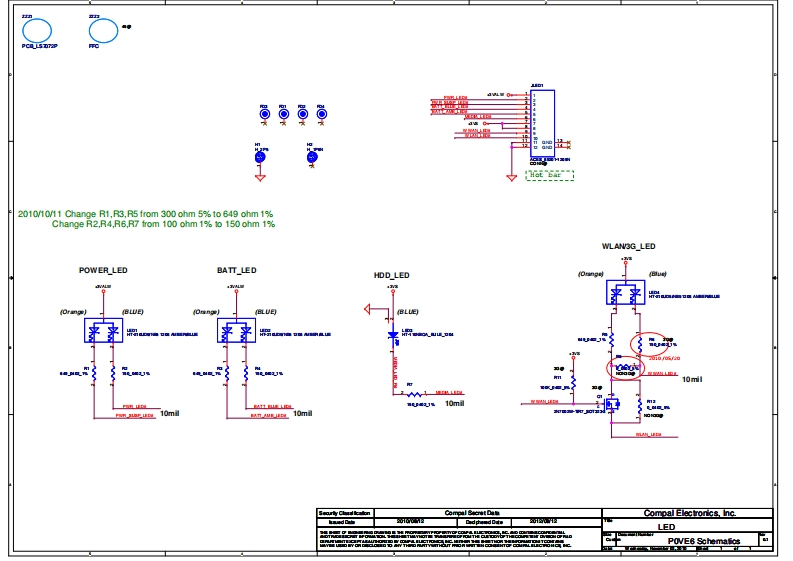Click the ground symbol below JLED1 connector
The image size is (793, 561).
512,177
